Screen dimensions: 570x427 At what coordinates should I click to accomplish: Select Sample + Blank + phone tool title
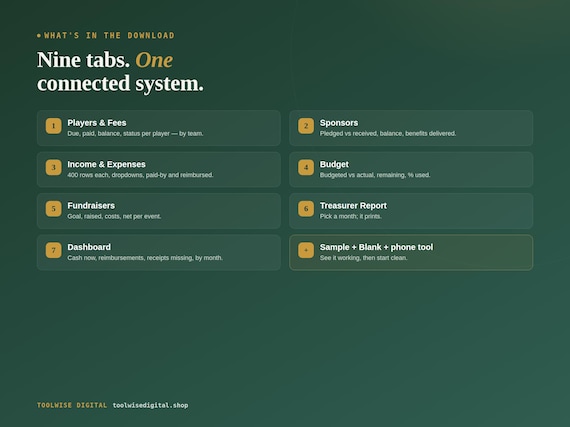(x=376, y=247)
